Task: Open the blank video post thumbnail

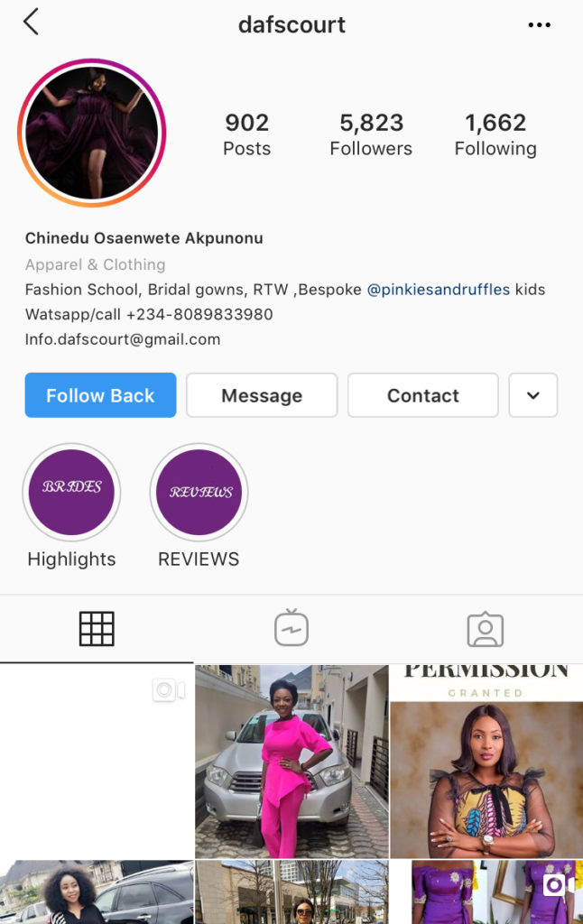Action: (97, 761)
